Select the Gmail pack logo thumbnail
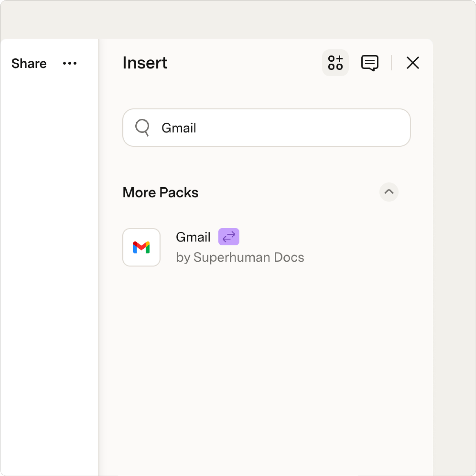This screenshot has height=476, width=476. tap(141, 247)
